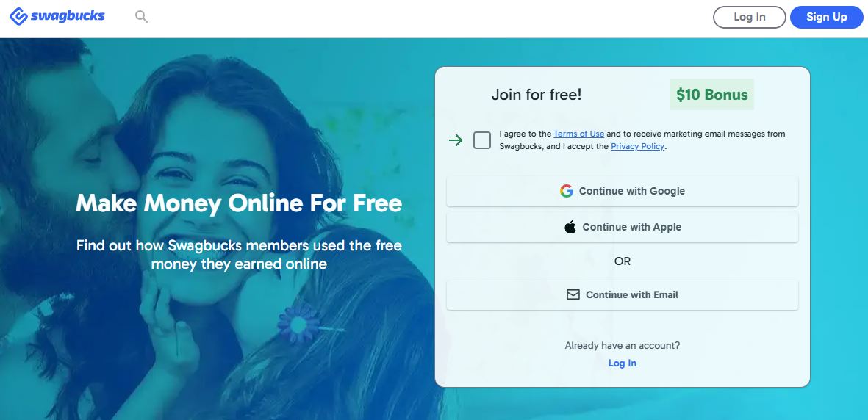Click the Google G logo icon
Viewport: 868px width, 420px height.
pos(567,191)
